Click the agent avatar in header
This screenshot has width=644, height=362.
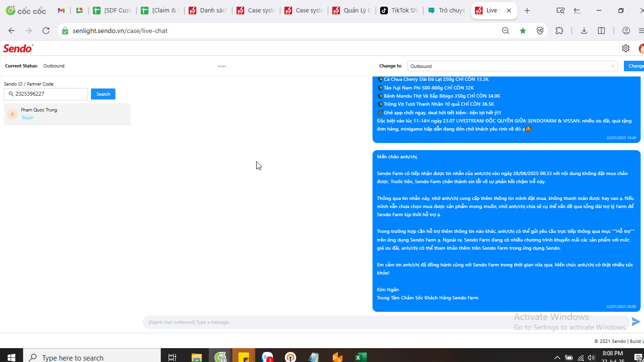(642, 48)
